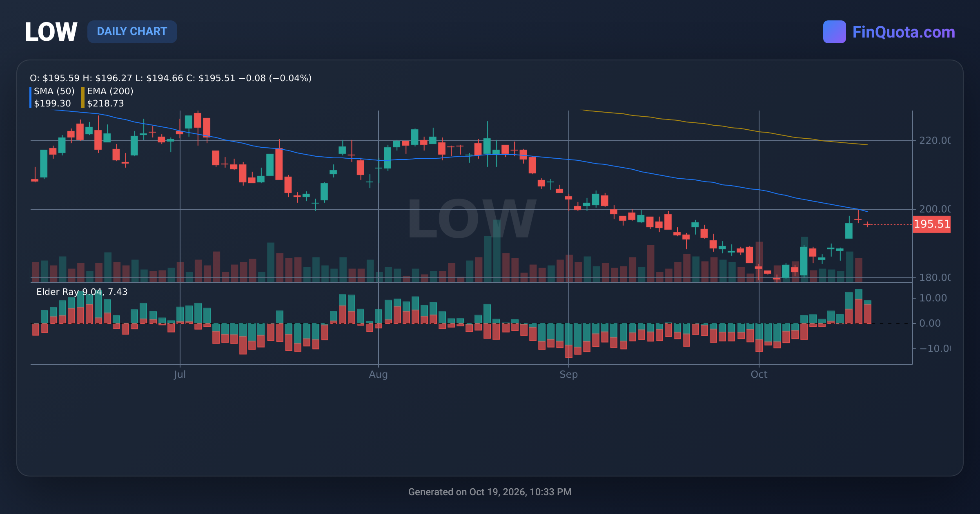This screenshot has height=514, width=980.
Task: Click the blue SMA legend color bar
Action: tap(31, 97)
